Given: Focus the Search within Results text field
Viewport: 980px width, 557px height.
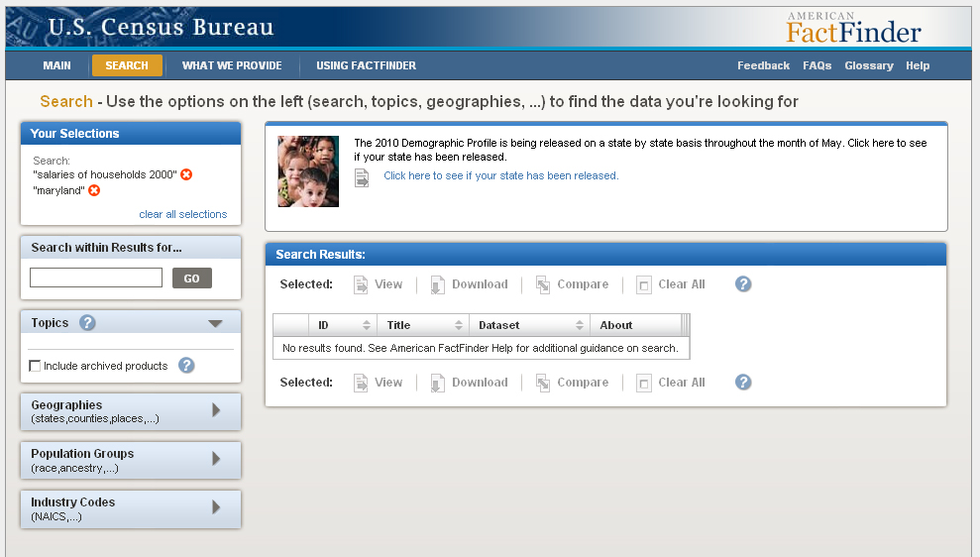Looking at the screenshot, I should (96, 278).
